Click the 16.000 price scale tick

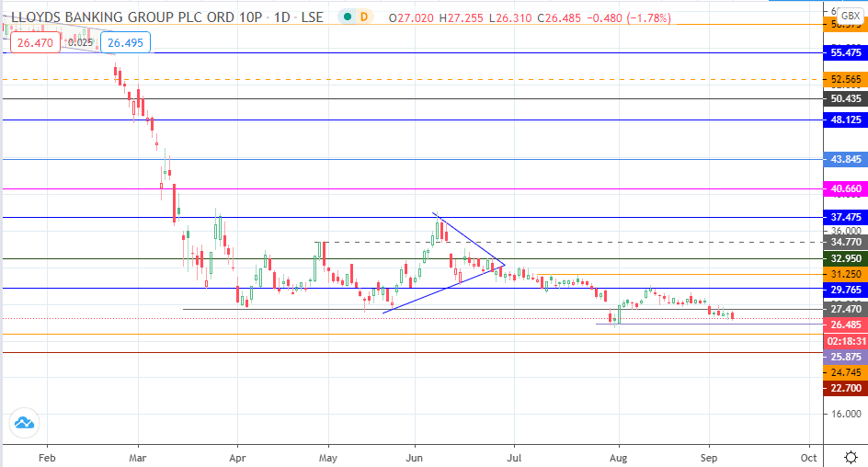point(846,414)
